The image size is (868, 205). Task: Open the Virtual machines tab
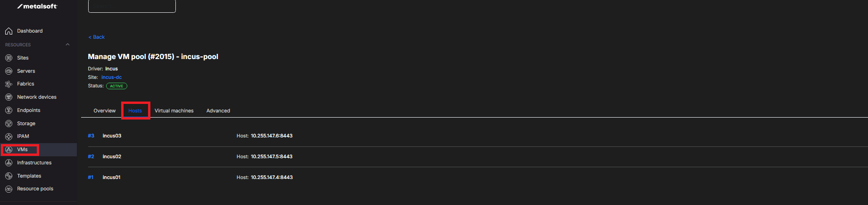[x=174, y=111]
